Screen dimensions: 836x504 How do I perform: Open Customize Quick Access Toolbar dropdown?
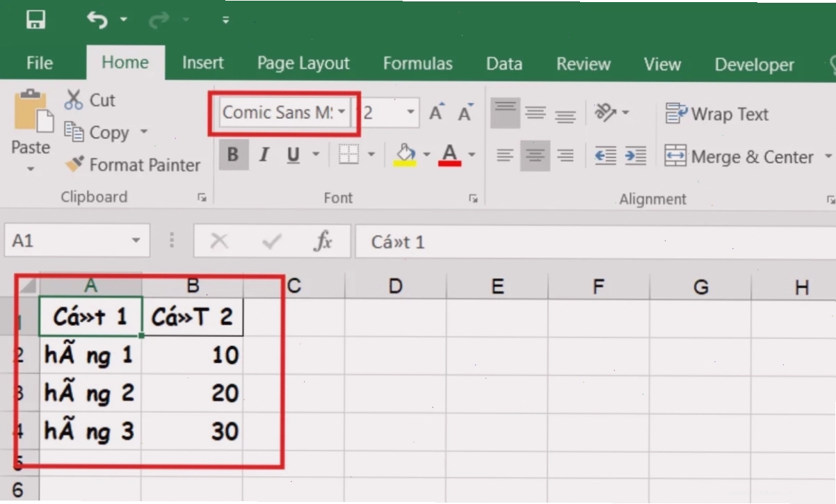[x=225, y=20]
